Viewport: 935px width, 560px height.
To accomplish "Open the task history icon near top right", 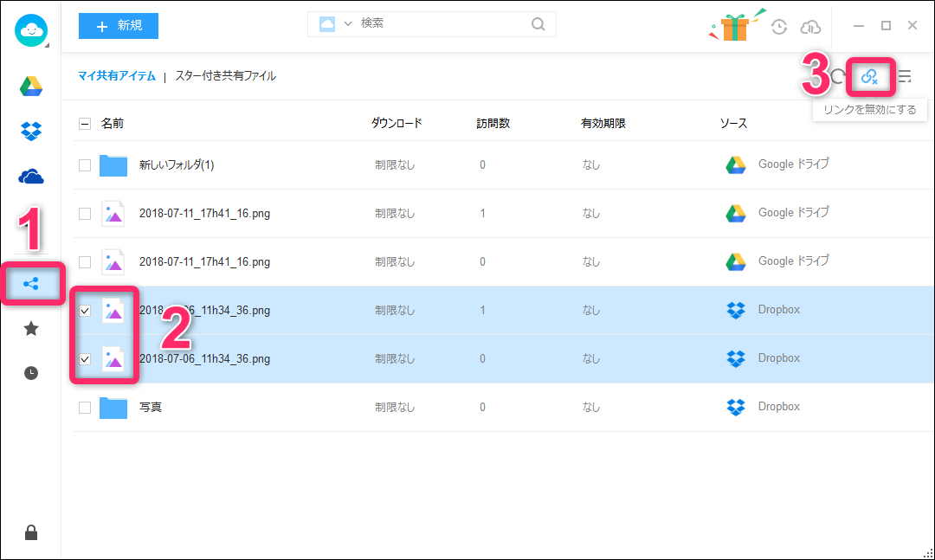I will pos(778,27).
